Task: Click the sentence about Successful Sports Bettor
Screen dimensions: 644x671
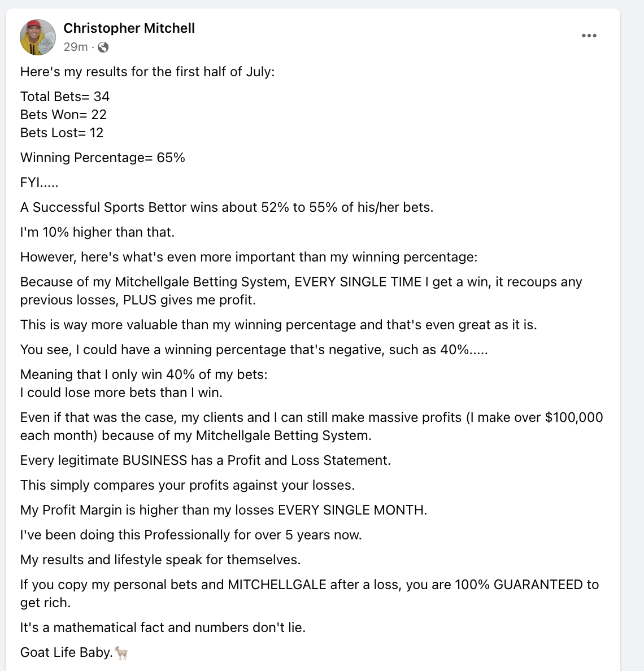Action: [227, 207]
